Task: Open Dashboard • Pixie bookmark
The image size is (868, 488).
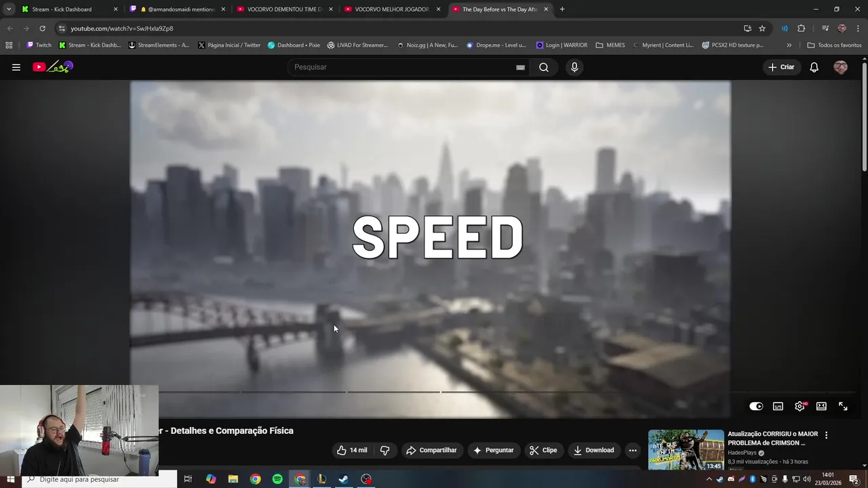Action: tap(294, 45)
